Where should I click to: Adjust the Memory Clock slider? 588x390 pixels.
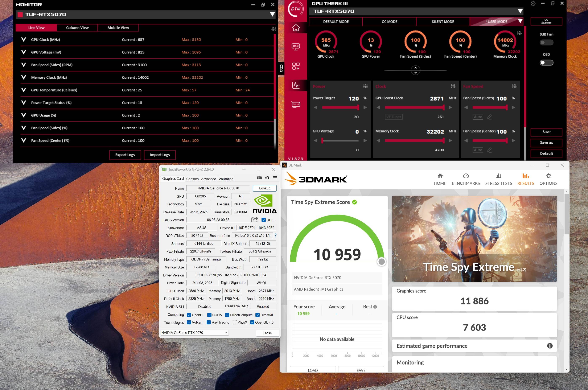tap(415, 140)
